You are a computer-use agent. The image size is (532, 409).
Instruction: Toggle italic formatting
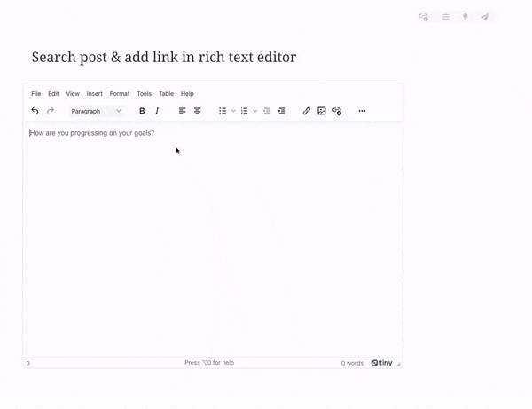click(x=157, y=111)
